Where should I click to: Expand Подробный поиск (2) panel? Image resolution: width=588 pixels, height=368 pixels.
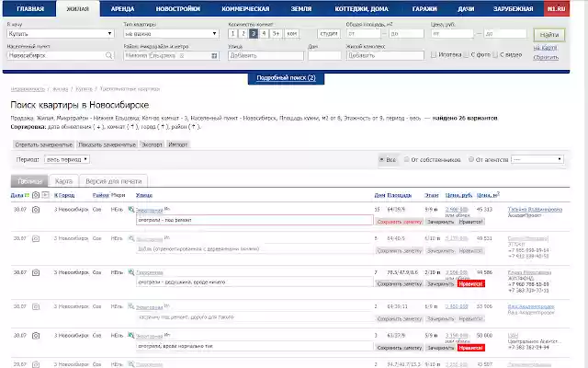tap(286, 78)
